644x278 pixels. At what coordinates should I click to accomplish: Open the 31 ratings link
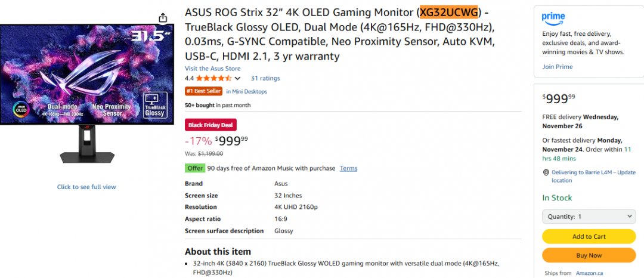(265, 78)
